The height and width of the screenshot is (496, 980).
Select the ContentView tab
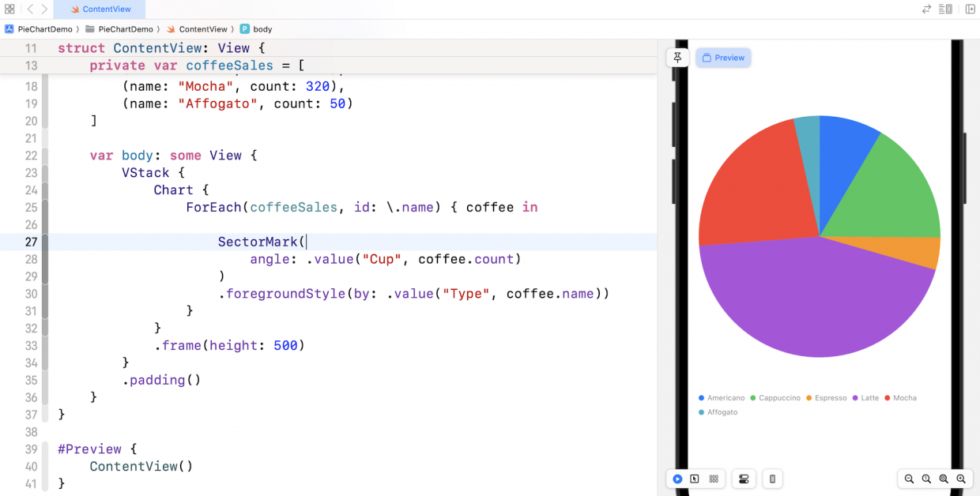coord(100,9)
